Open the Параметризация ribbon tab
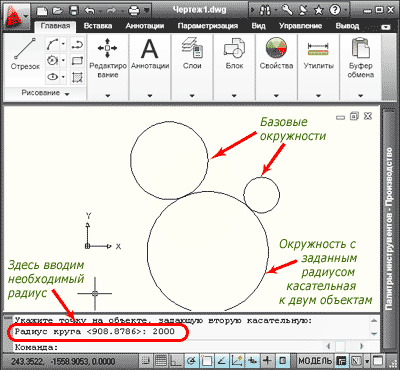 pyautogui.click(x=207, y=26)
